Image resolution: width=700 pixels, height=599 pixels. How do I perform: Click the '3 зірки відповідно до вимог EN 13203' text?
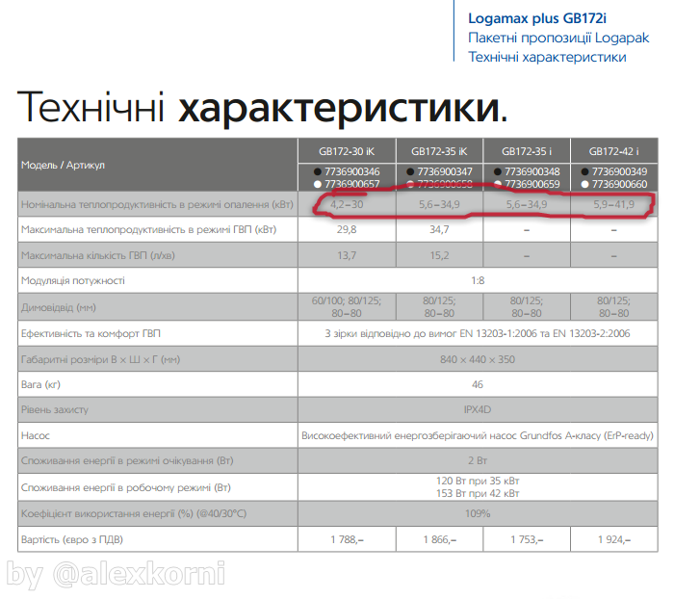478,334
